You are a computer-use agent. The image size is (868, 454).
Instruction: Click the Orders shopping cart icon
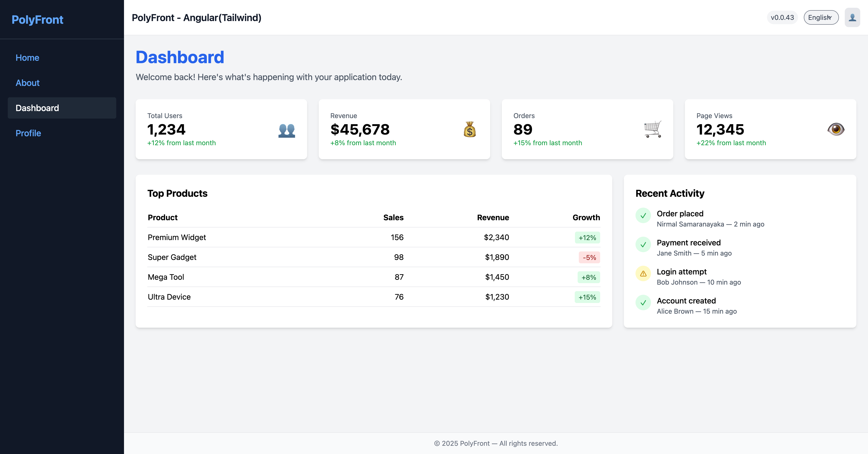click(x=653, y=129)
